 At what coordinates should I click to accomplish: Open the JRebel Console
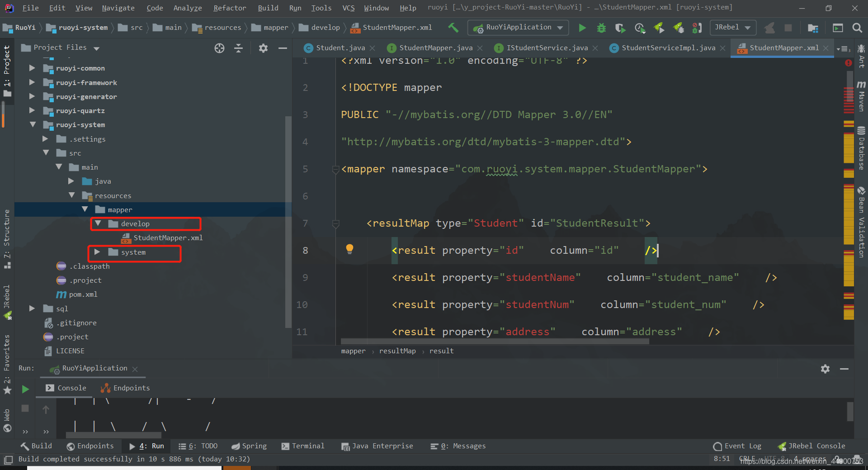[811, 446]
